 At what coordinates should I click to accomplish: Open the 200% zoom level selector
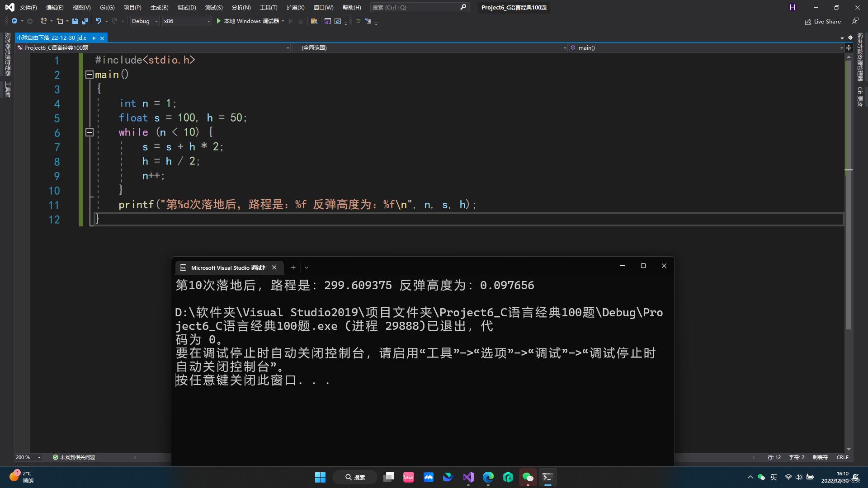27,457
